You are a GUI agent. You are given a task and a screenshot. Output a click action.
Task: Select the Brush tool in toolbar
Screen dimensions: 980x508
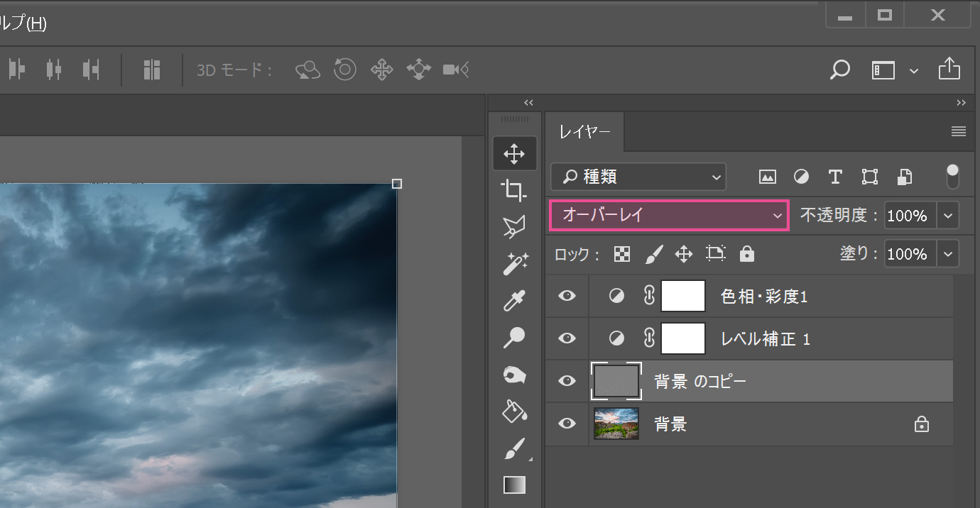point(514,448)
